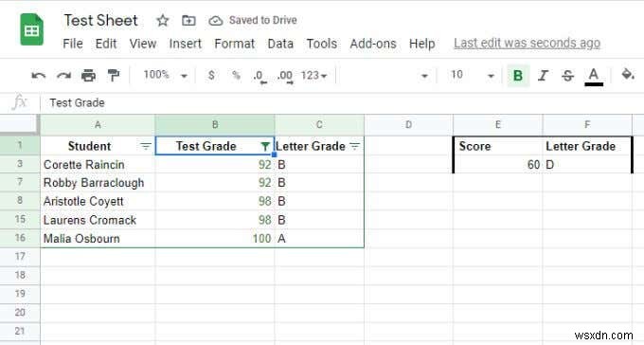Format selection as currency
The width and height of the screenshot is (644, 345).
point(211,75)
